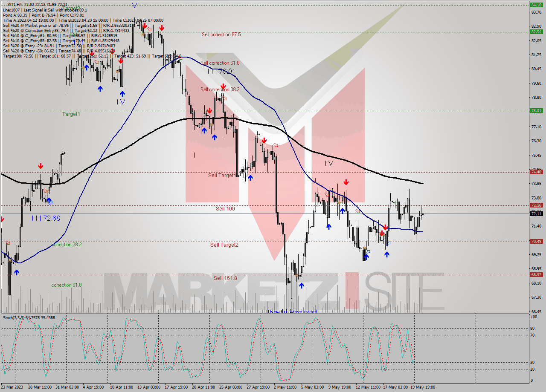Click the '2 May 11:00' time label
The height and width of the screenshot is (392, 546).
coord(285,387)
